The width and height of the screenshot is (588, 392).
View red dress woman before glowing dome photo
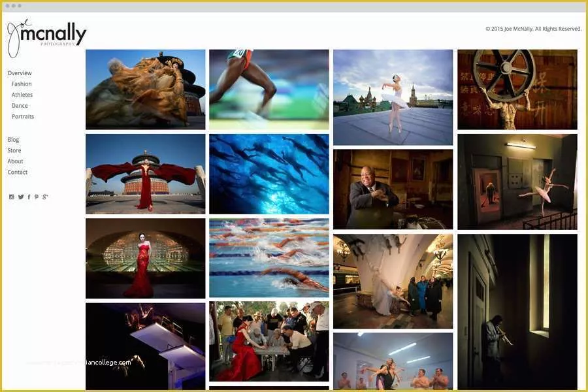coord(146,259)
